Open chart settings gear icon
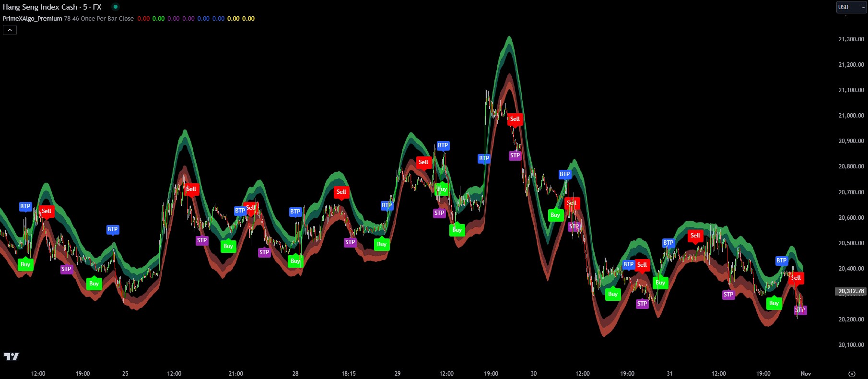Image resolution: width=868 pixels, height=379 pixels. pos(852,373)
